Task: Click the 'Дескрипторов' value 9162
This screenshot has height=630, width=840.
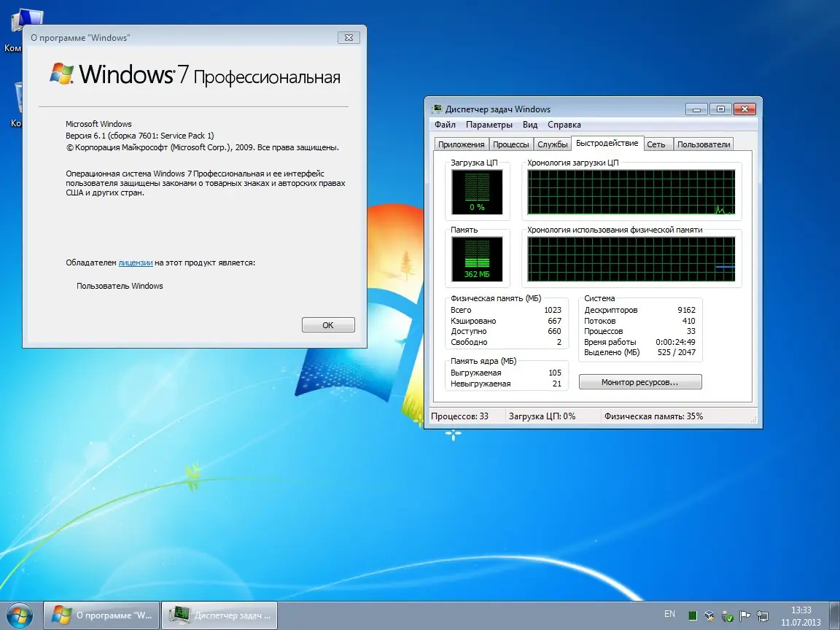Action: (686, 310)
